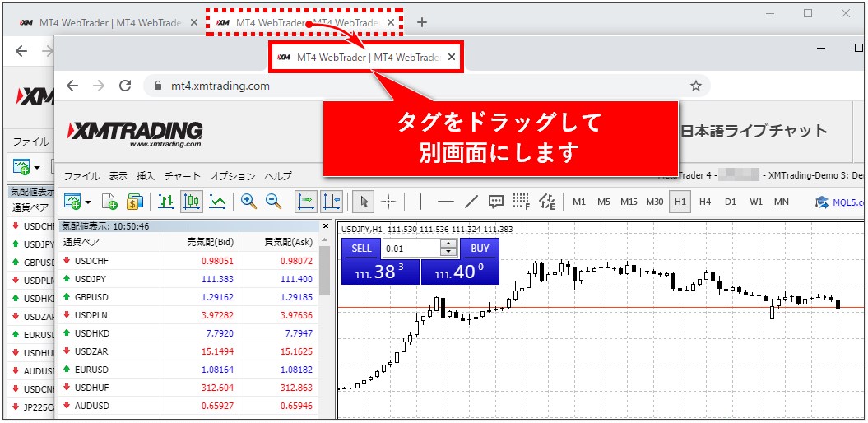Set timeframe to M5
The image size is (868, 423).
pyautogui.click(x=603, y=202)
